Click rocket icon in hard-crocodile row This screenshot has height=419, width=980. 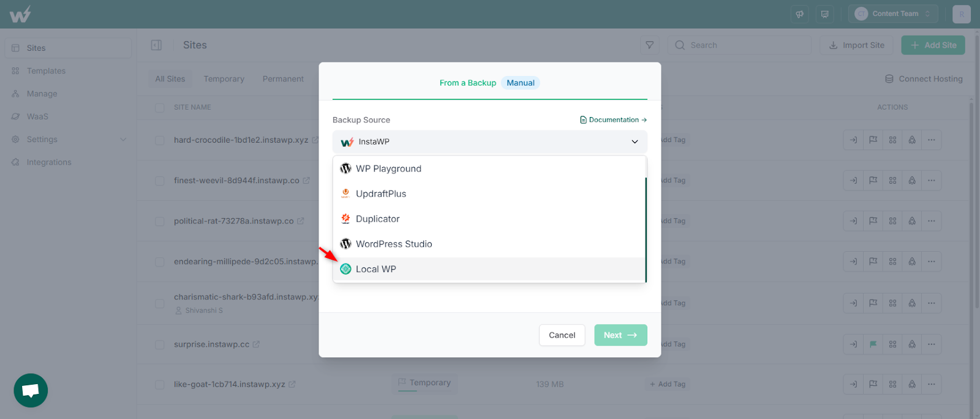(x=912, y=140)
